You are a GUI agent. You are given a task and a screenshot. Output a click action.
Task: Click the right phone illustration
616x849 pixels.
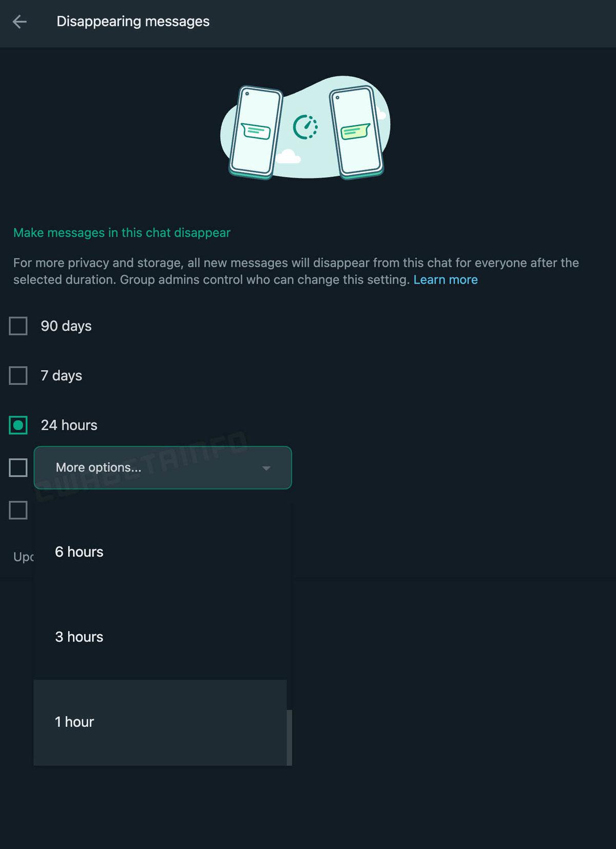click(357, 131)
